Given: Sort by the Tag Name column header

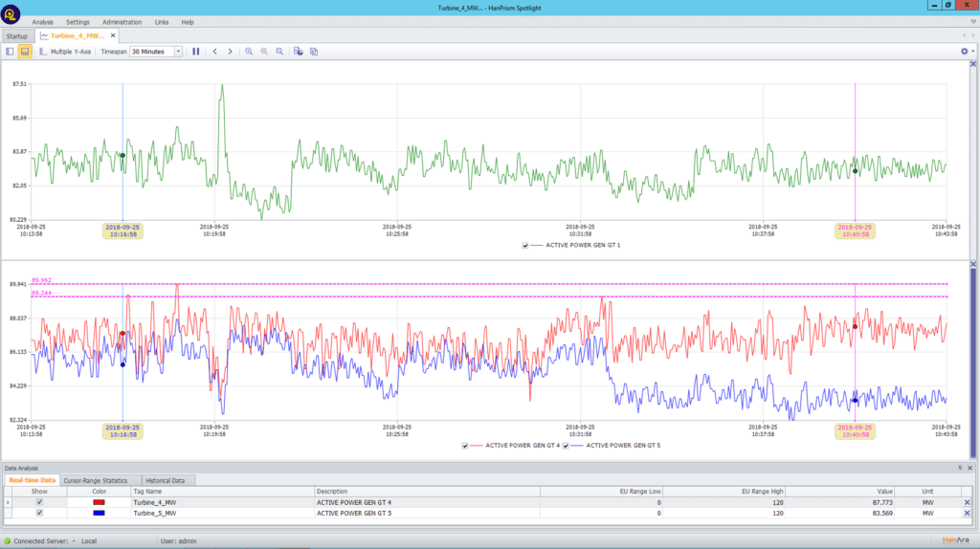Looking at the screenshot, I should [x=222, y=492].
